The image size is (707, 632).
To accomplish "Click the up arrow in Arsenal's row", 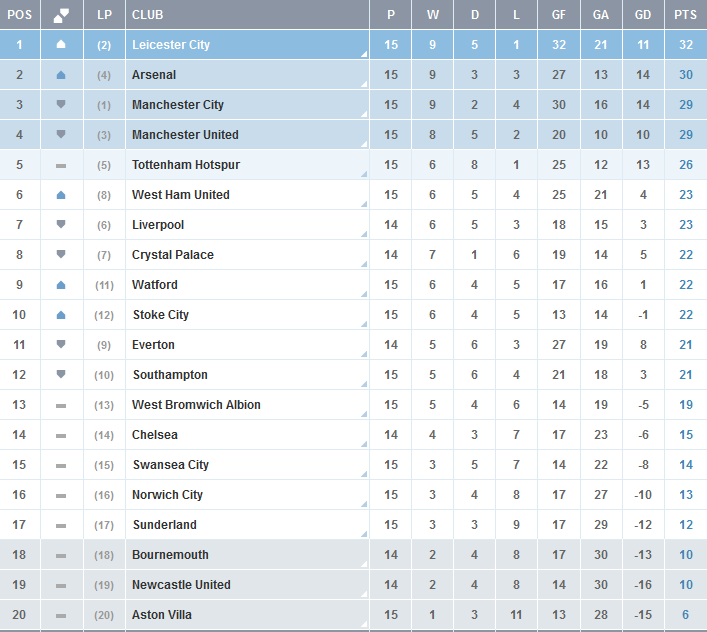I will tap(61, 74).
